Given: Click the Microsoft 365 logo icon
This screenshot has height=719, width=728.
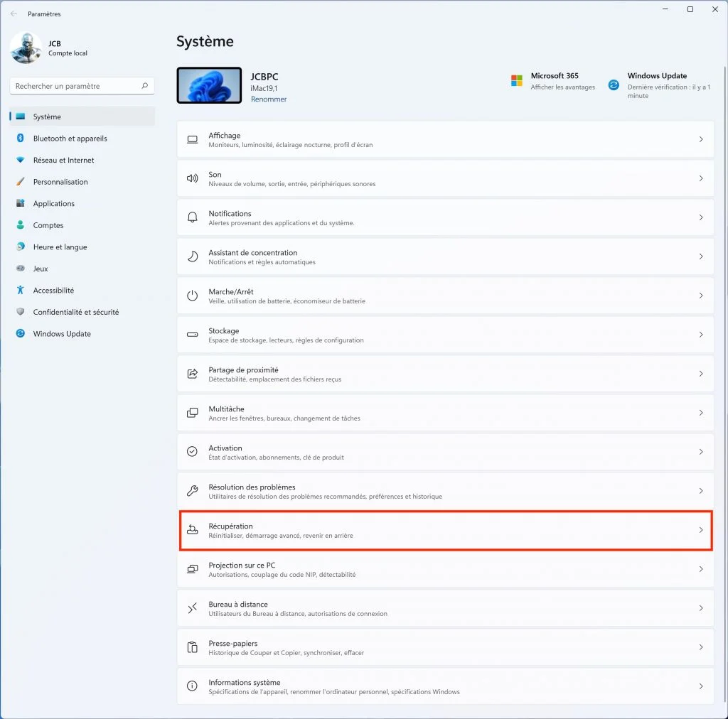Looking at the screenshot, I should [517, 81].
